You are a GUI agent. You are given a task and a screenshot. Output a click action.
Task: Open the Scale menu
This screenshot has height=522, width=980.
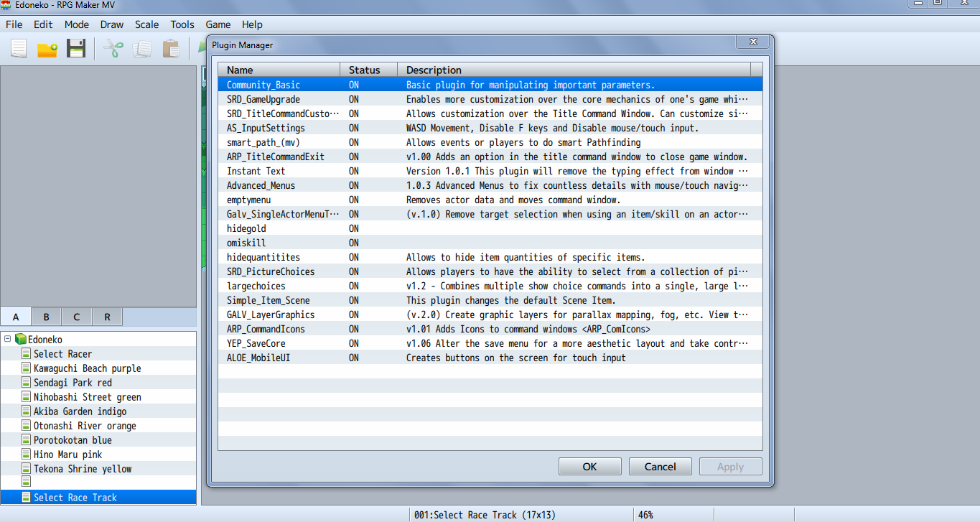[147, 24]
